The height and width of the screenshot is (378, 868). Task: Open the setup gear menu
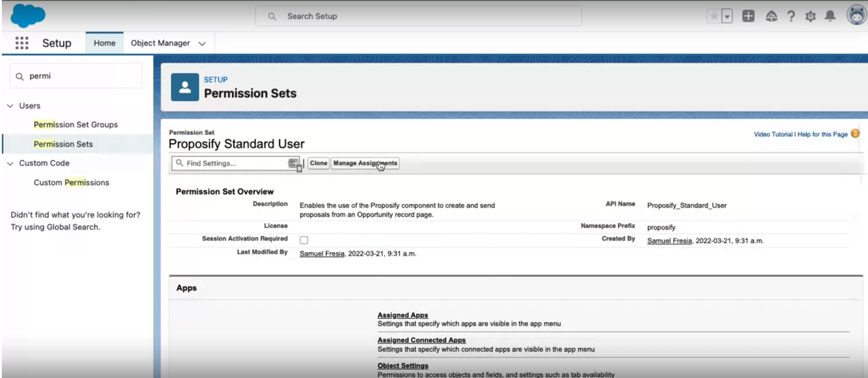810,16
